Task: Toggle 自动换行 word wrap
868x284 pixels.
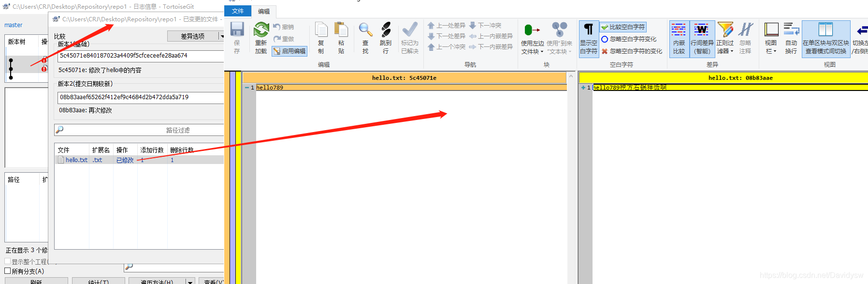Action: click(x=791, y=39)
